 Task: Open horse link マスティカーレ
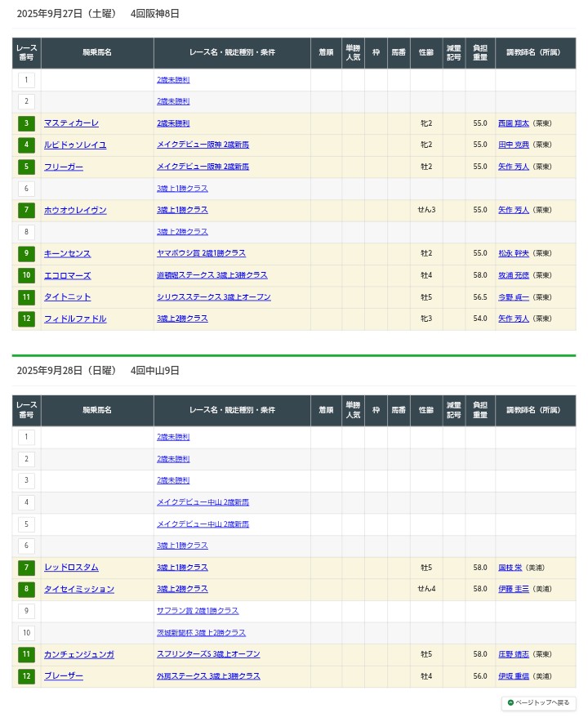click(x=71, y=123)
